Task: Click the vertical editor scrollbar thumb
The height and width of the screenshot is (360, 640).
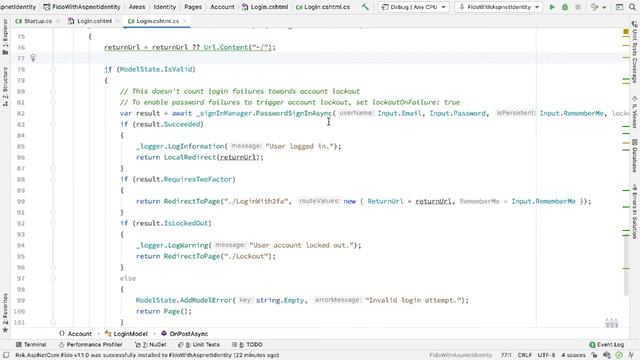Action: click(626, 265)
